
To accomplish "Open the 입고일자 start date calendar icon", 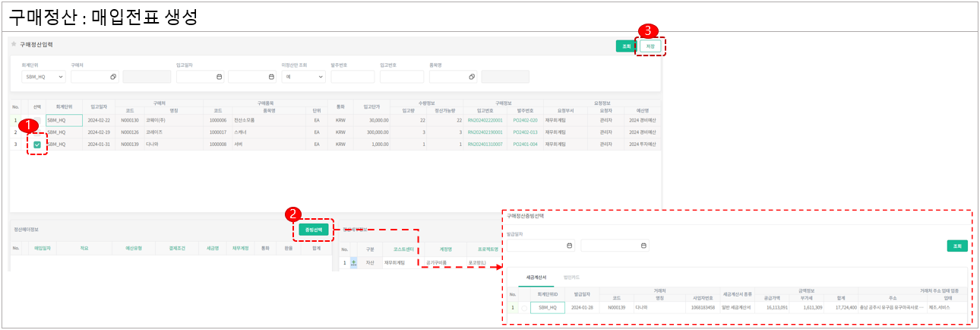I will tap(219, 77).
